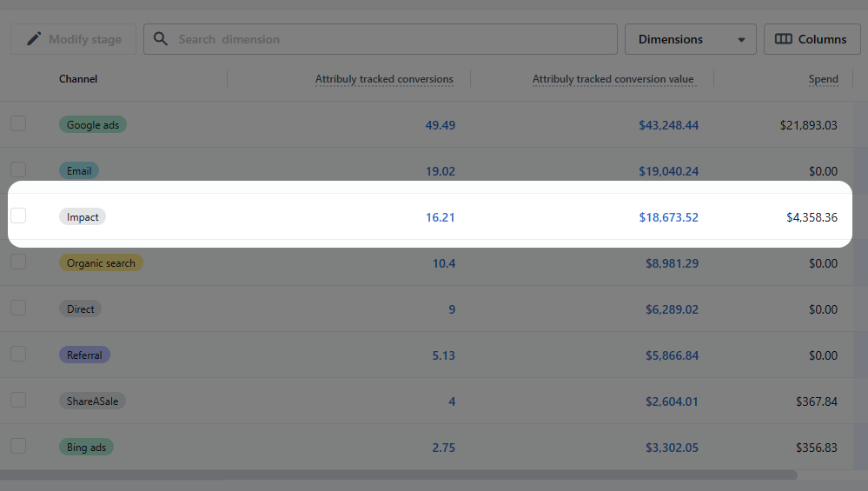The image size is (868, 491).
Task: Click the Google ads channel tag
Action: [93, 125]
